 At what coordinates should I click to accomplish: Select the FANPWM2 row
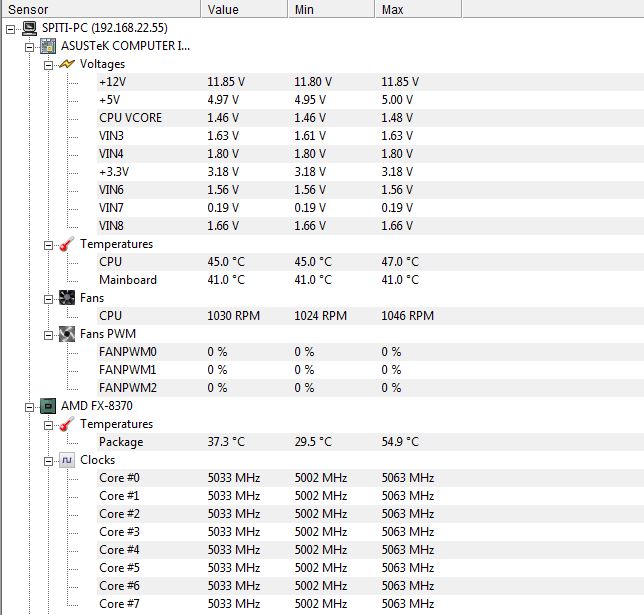(x=370, y=388)
